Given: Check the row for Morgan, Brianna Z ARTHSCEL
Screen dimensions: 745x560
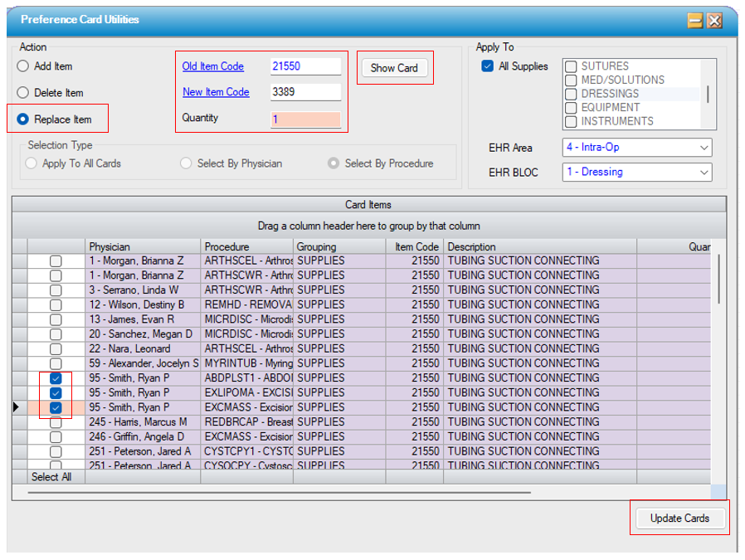Looking at the screenshot, I should click(56, 261).
